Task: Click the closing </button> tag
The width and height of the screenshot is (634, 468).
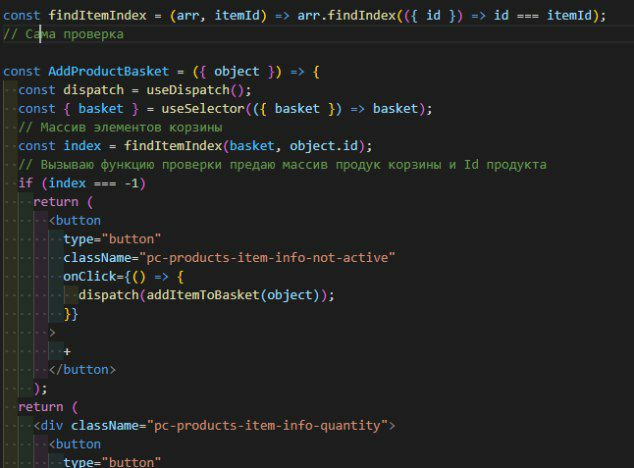Action: point(82,369)
